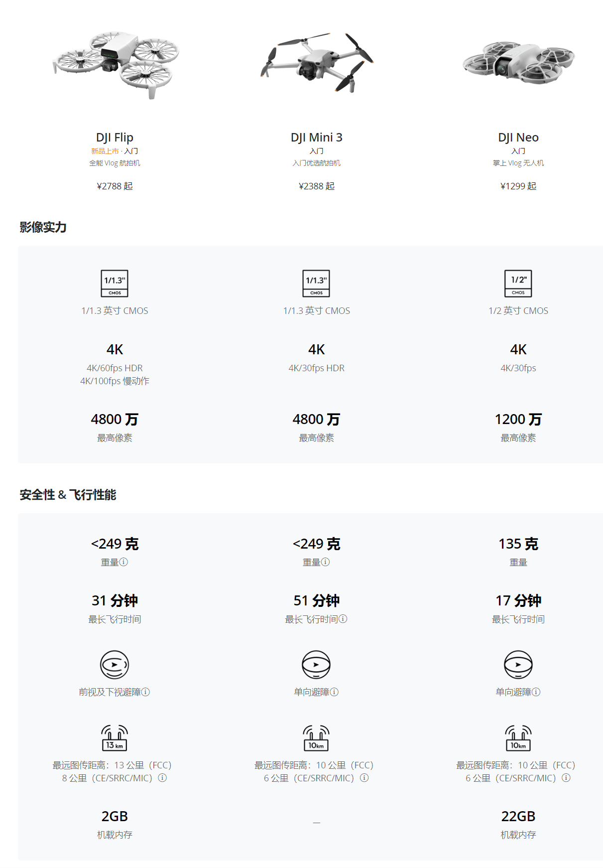Click the DJI Flip drone image
603x868 pixels.
pos(116,65)
